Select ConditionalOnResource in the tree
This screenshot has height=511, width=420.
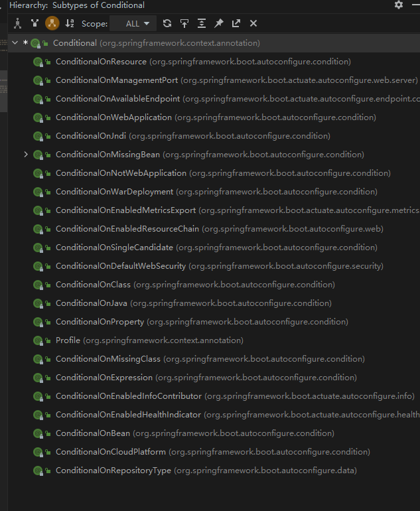[101, 62]
